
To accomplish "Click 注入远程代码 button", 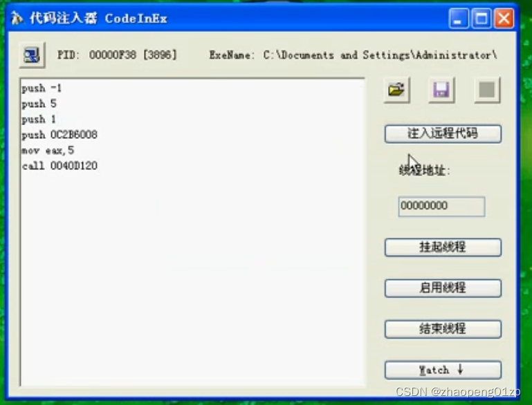I will tap(443, 133).
